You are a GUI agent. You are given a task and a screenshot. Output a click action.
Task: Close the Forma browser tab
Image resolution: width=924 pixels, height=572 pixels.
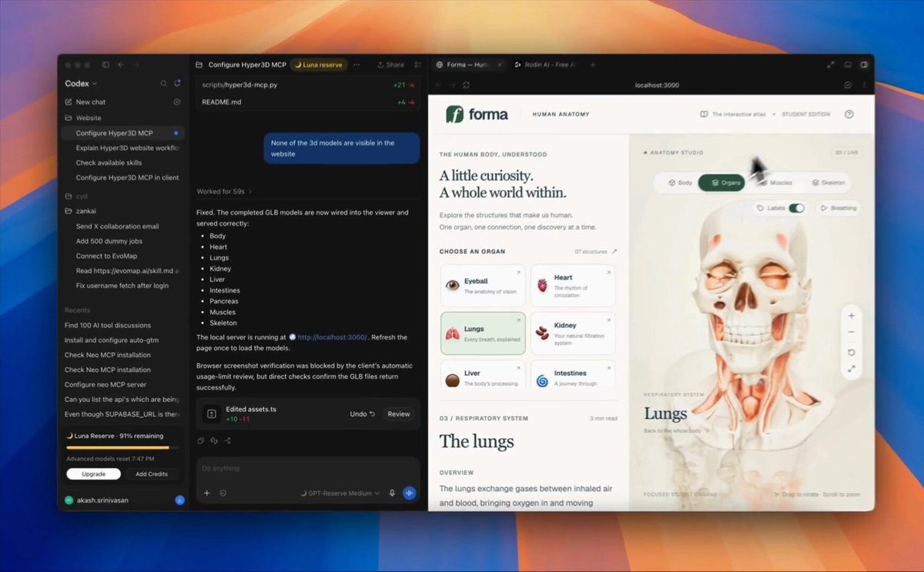tap(499, 65)
